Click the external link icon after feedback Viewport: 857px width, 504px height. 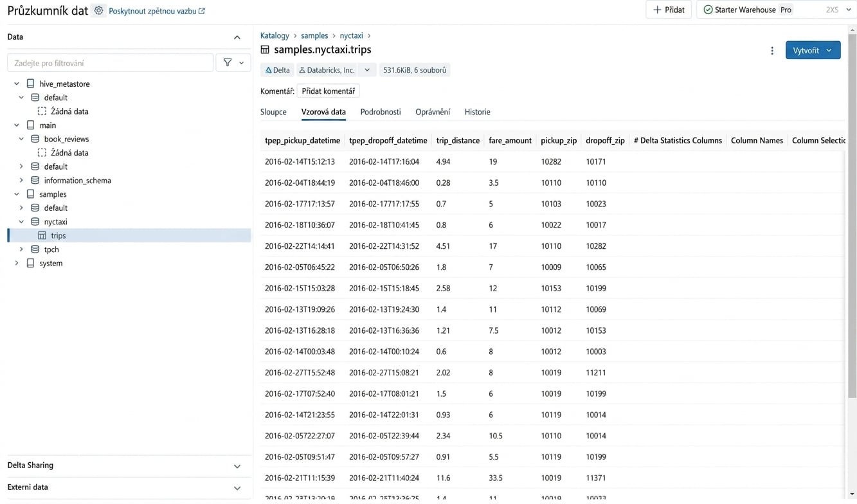coord(202,11)
